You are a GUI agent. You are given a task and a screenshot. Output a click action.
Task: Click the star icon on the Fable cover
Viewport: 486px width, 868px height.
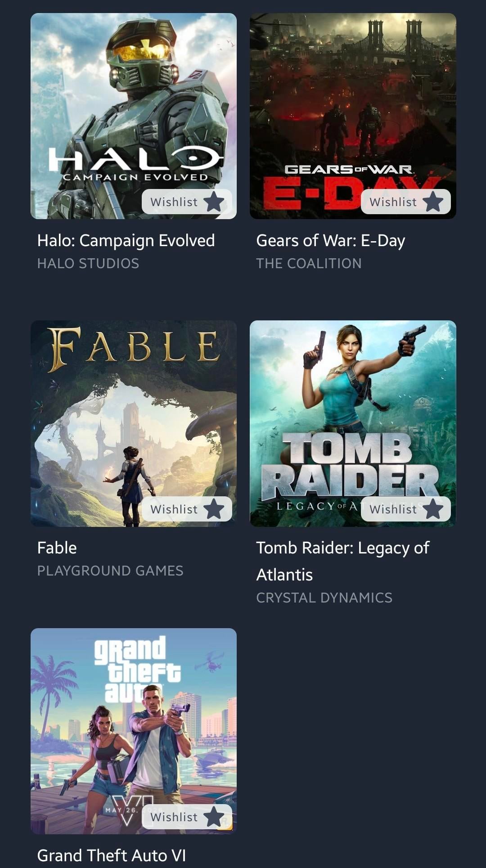tap(214, 509)
